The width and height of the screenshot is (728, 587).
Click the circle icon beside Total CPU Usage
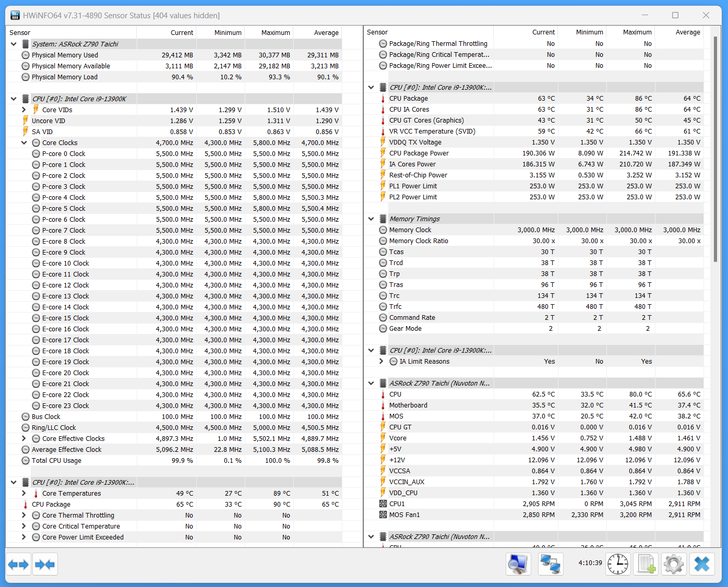(26, 461)
